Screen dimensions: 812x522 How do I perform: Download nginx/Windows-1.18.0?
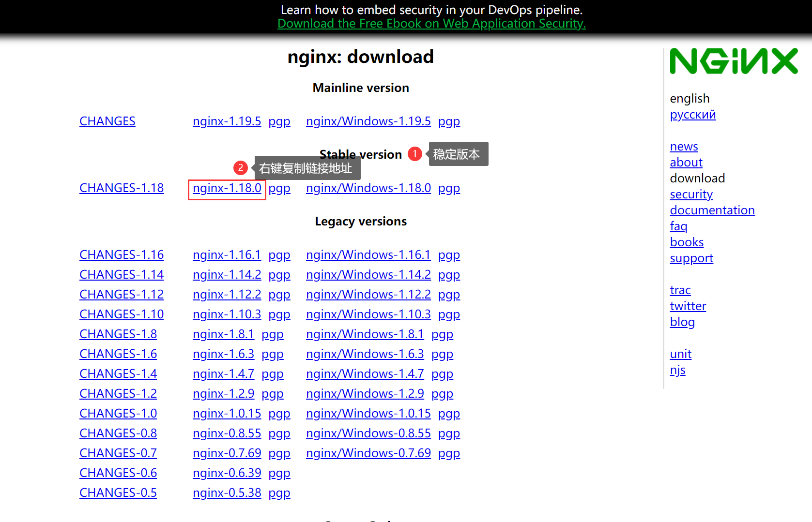tap(368, 188)
